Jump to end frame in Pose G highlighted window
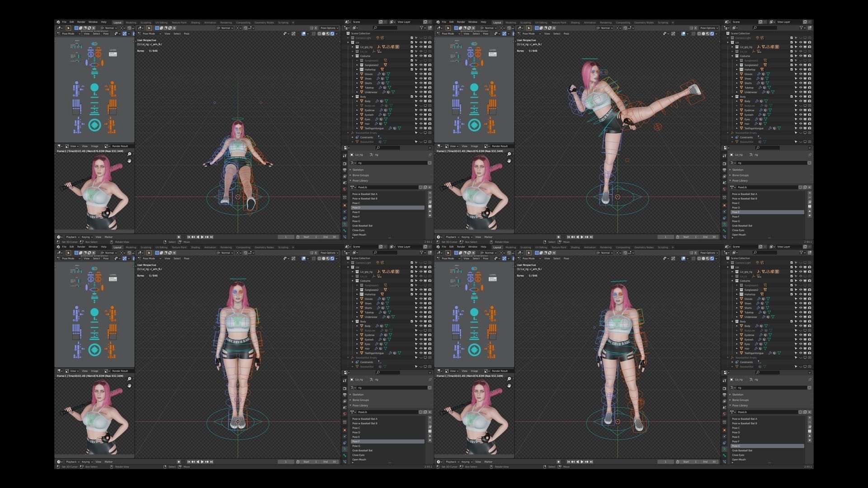Screen dimensions: 868x488 click(x=591, y=462)
